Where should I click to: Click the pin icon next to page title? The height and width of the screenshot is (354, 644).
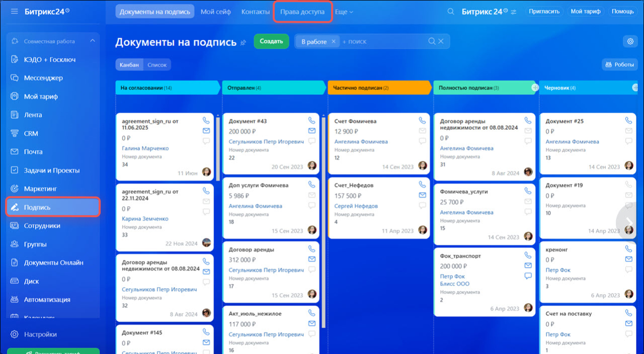click(244, 43)
